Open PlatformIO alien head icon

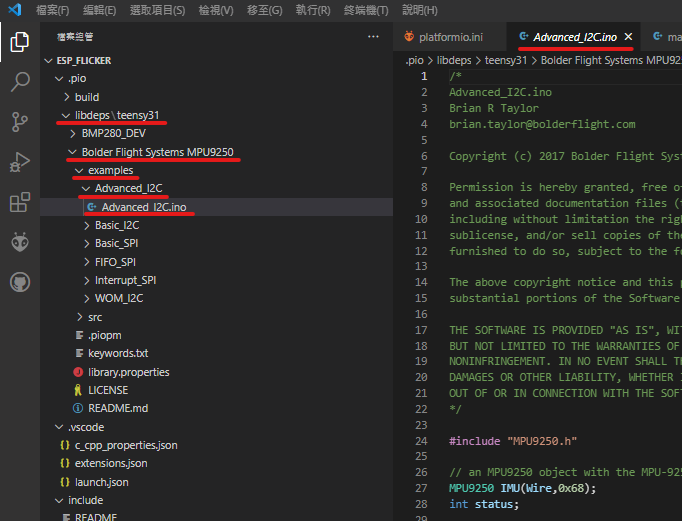tap(20, 242)
